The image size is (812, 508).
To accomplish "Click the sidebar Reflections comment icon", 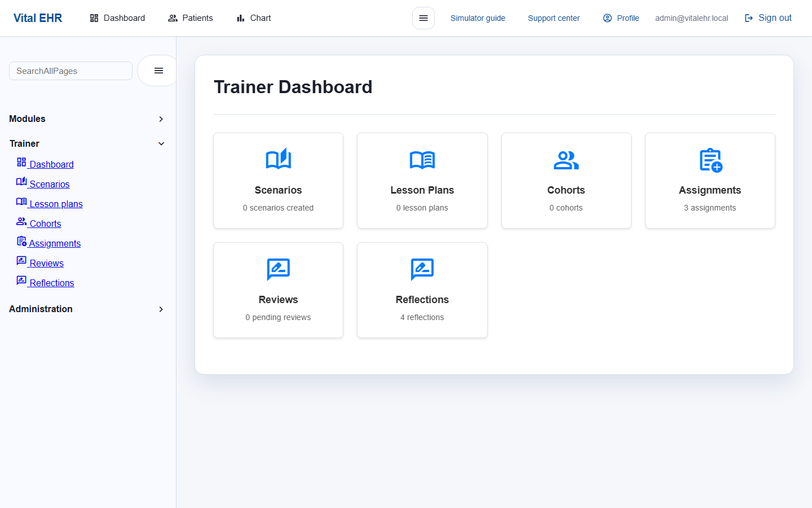I will pos(21,281).
